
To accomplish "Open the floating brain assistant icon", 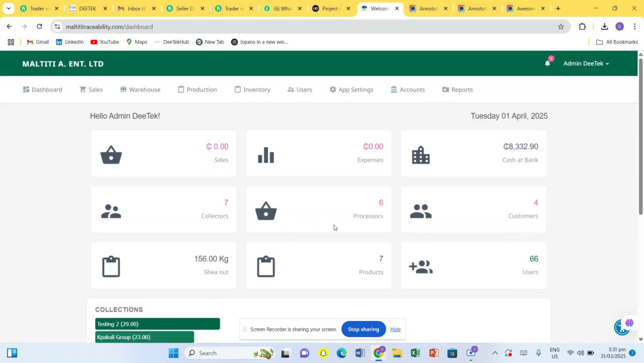I will click(629, 323).
